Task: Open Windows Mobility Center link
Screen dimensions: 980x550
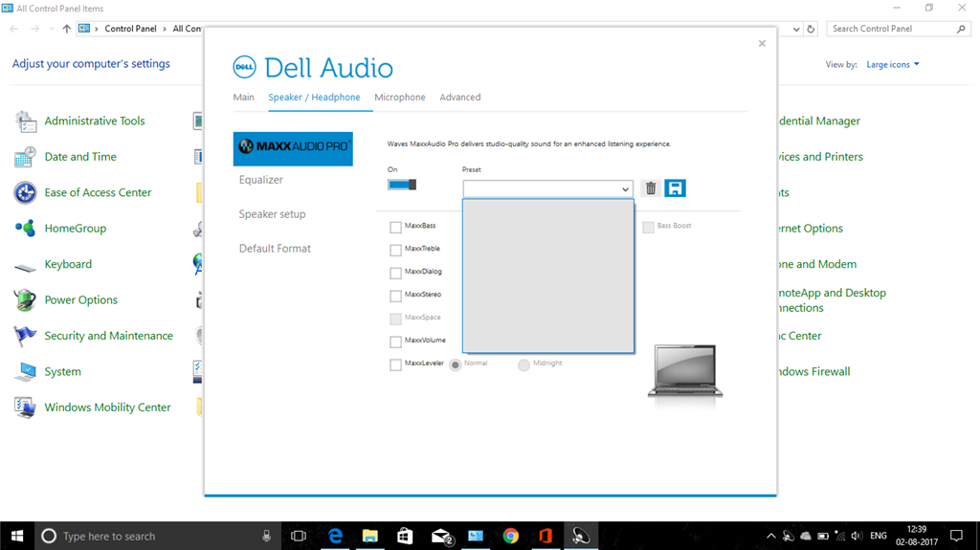Action: [x=107, y=407]
